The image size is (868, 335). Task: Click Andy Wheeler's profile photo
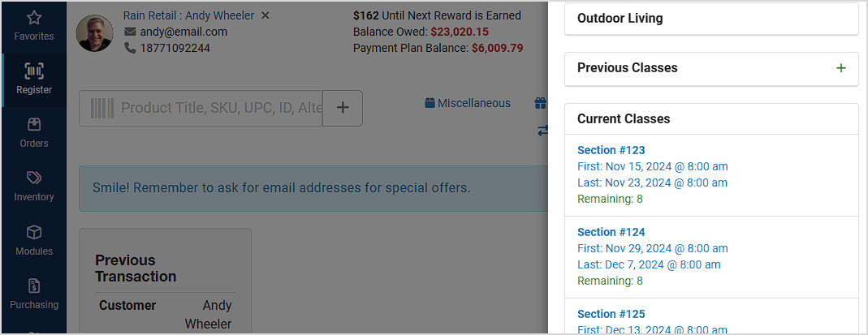[95, 33]
